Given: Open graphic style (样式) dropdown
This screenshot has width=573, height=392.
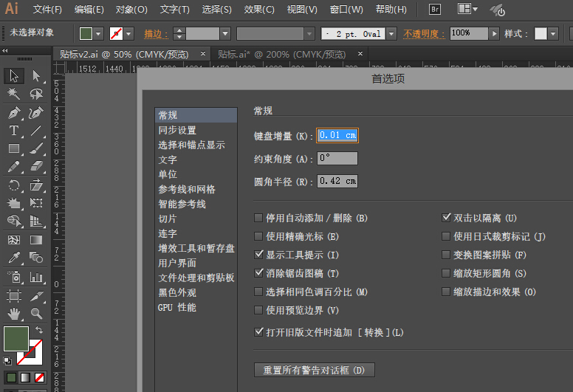Looking at the screenshot, I should pos(553,34).
